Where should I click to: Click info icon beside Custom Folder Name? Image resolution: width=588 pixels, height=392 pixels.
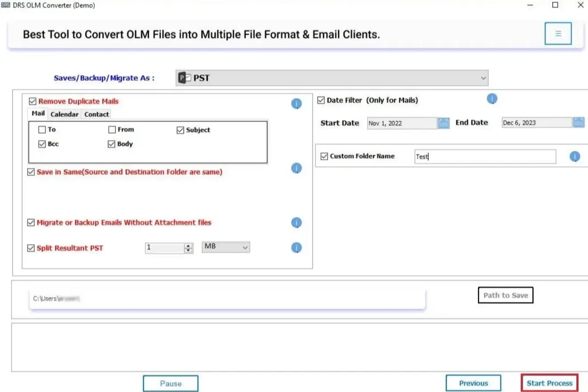575,156
